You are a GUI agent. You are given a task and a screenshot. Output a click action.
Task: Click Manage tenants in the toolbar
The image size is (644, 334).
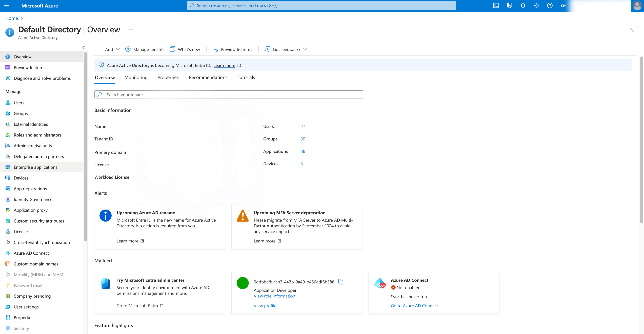(145, 49)
